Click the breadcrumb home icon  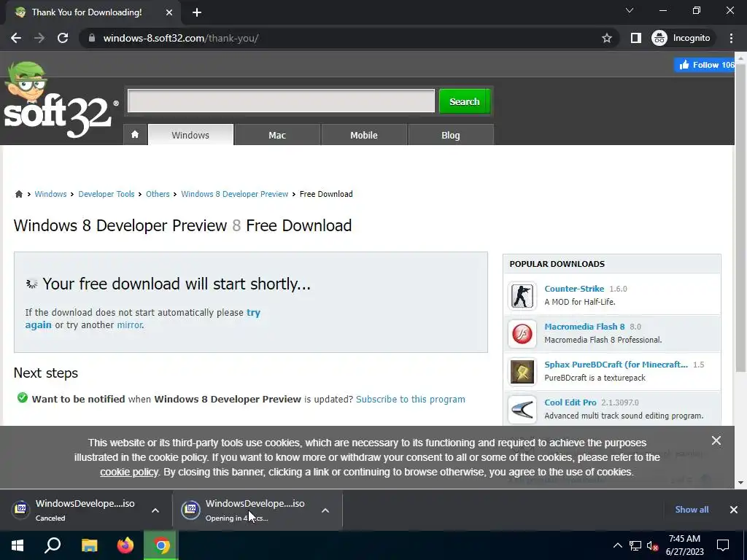[18, 194]
